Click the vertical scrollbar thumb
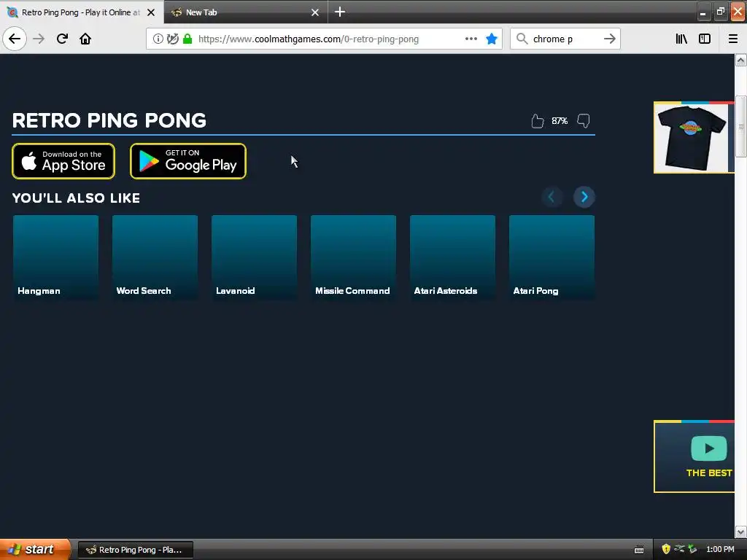Viewport: 747px width, 560px height. pyautogui.click(x=740, y=126)
